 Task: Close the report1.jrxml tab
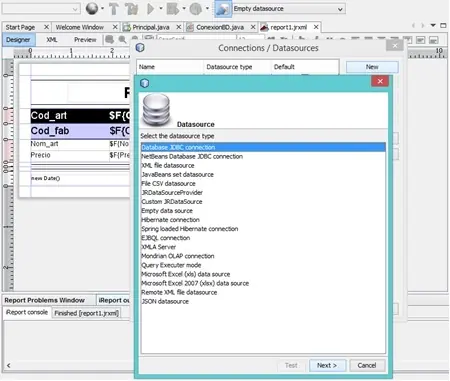coord(316,27)
